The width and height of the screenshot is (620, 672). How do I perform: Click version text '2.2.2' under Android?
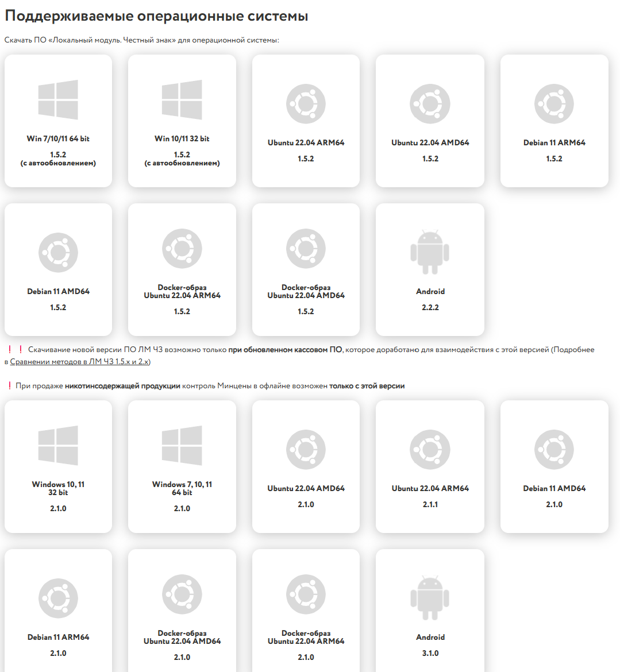pyautogui.click(x=430, y=307)
